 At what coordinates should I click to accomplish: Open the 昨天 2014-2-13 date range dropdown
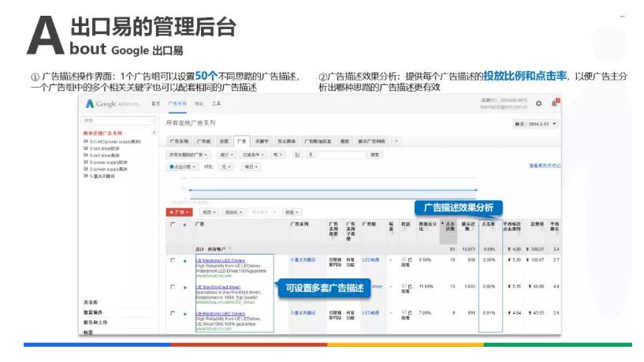click(x=535, y=124)
